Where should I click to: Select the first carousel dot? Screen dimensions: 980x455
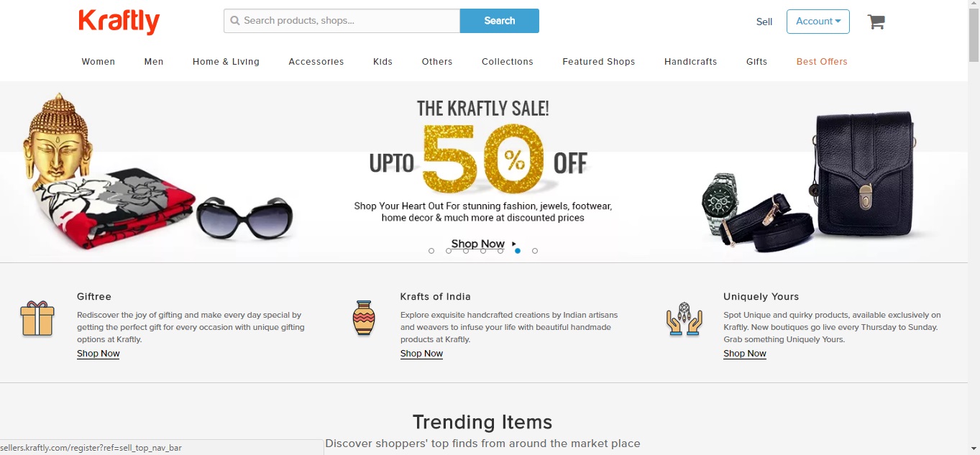(x=431, y=251)
